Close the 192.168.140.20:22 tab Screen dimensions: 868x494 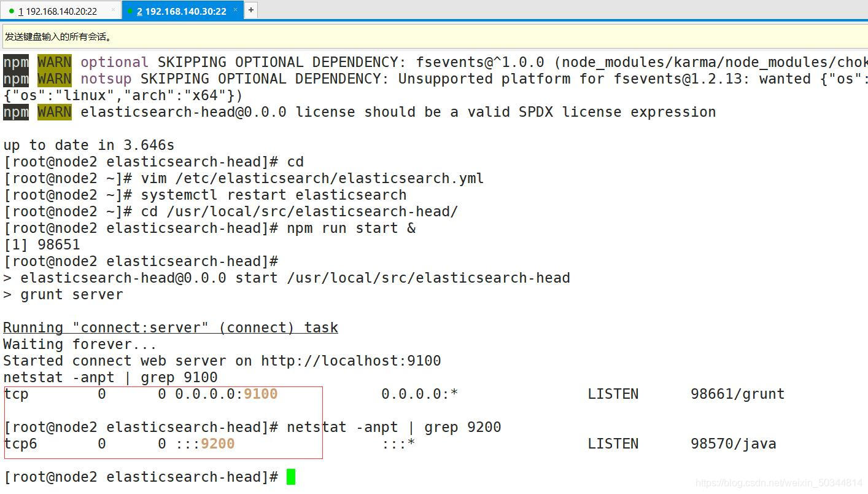(113, 10)
